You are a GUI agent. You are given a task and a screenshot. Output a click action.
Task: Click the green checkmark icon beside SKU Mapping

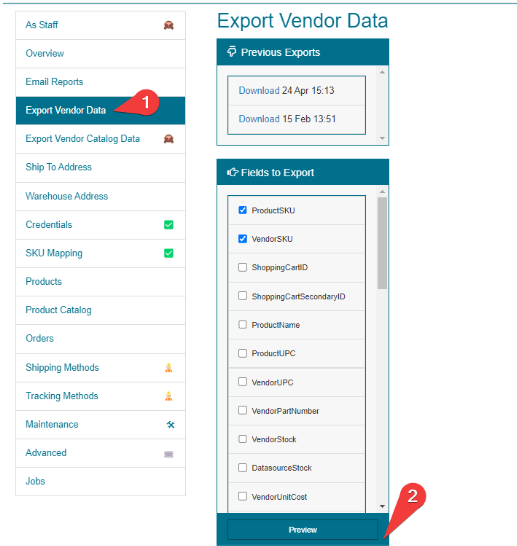(169, 253)
